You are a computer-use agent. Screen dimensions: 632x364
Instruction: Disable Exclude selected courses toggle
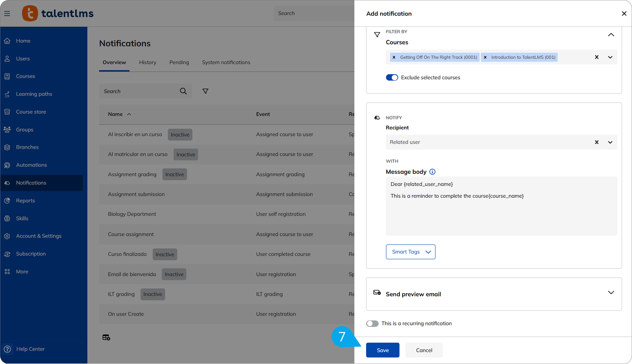(392, 77)
